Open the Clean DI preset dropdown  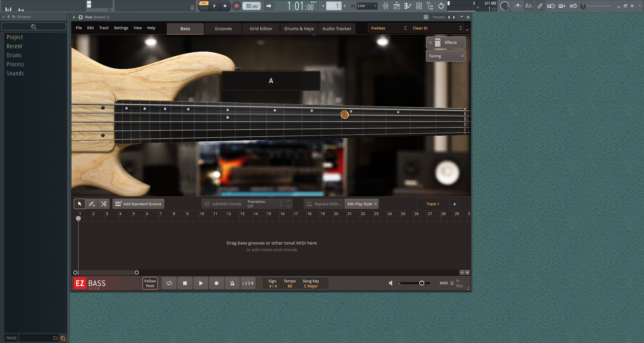[x=436, y=28]
